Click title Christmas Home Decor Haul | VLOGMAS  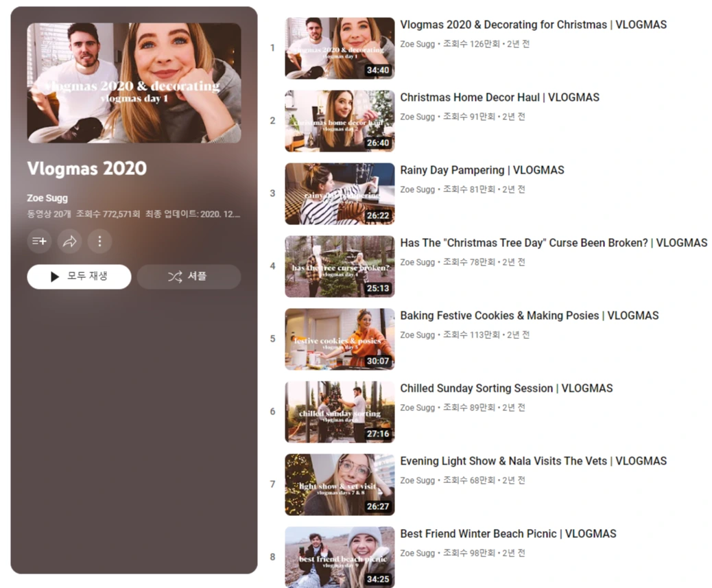pyautogui.click(x=499, y=97)
